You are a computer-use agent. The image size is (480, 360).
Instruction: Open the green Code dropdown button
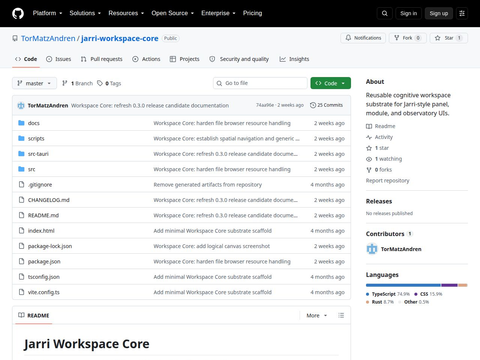pyautogui.click(x=331, y=83)
